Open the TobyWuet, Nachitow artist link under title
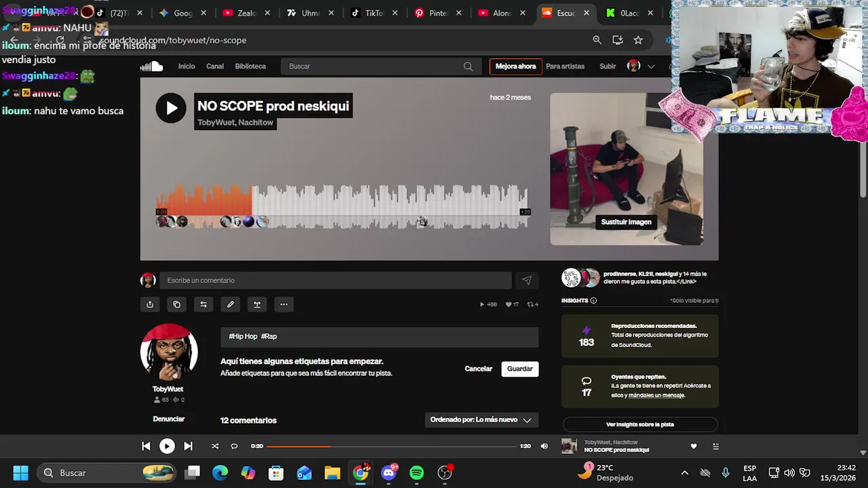 235,123
